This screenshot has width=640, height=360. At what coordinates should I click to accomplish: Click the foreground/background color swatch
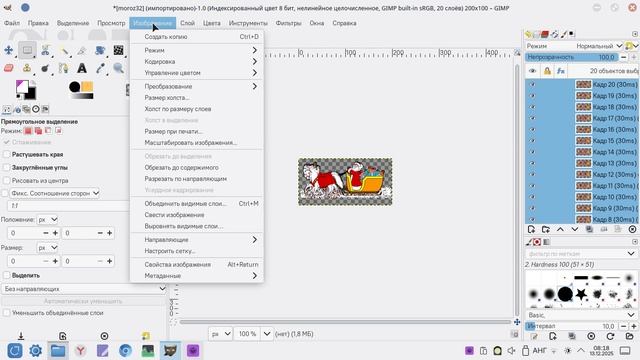click(x=26, y=89)
